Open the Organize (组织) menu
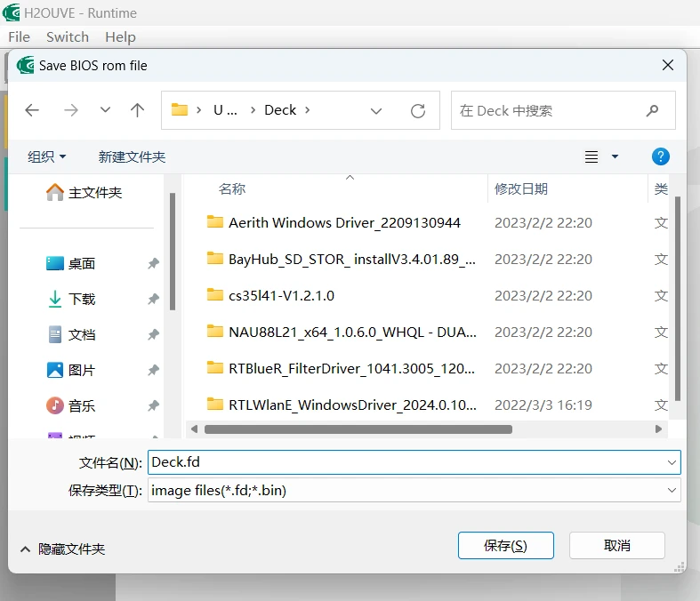Viewport: 700px width, 601px height. point(47,156)
